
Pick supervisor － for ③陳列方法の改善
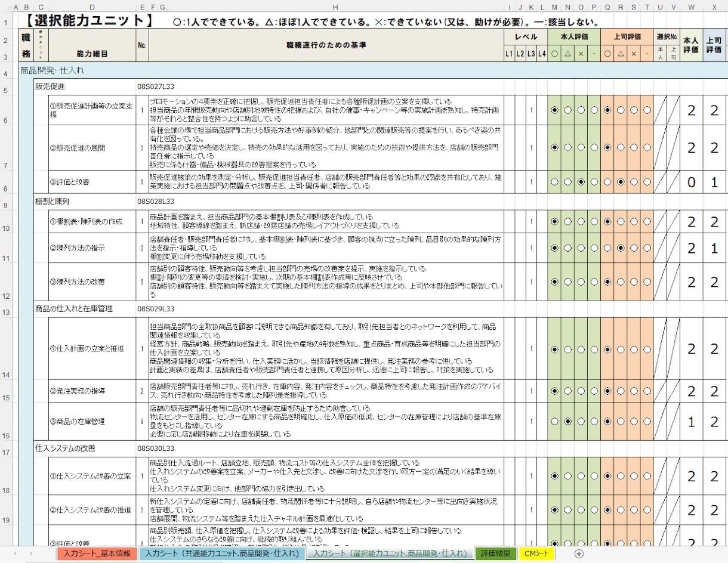[x=647, y=281]
